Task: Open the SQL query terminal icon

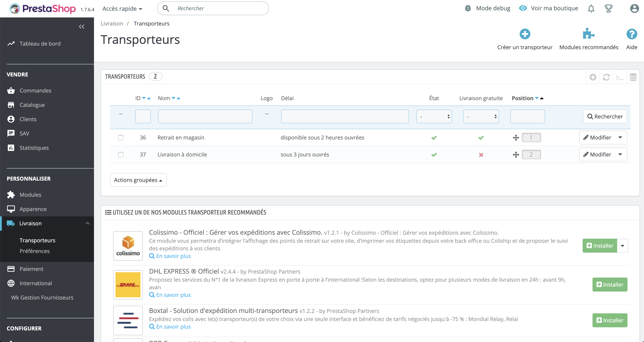Action: tap(620, 77)
